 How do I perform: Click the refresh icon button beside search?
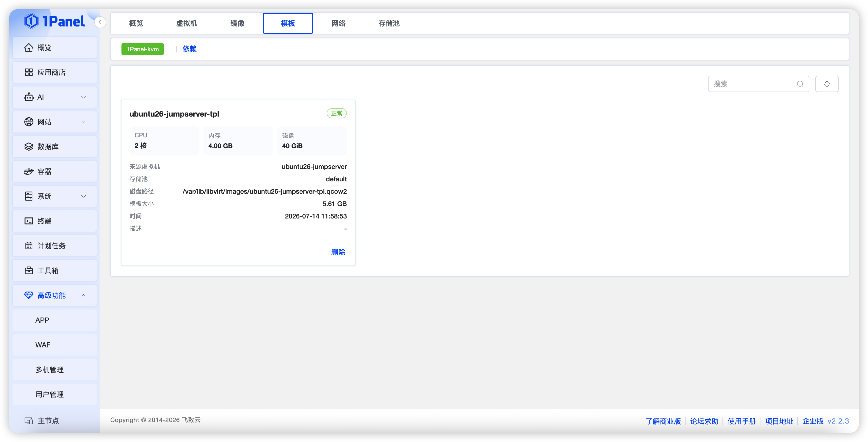coord(826,84)
